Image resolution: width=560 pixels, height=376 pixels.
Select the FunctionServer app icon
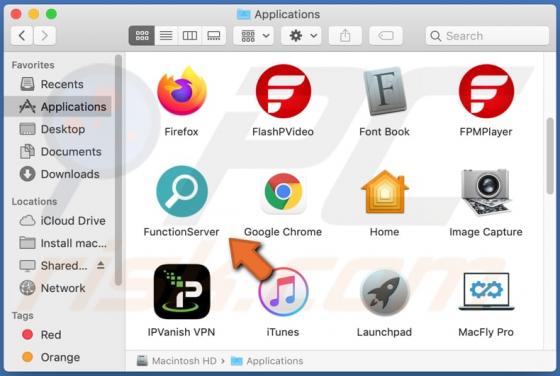(x=182, y=191)
